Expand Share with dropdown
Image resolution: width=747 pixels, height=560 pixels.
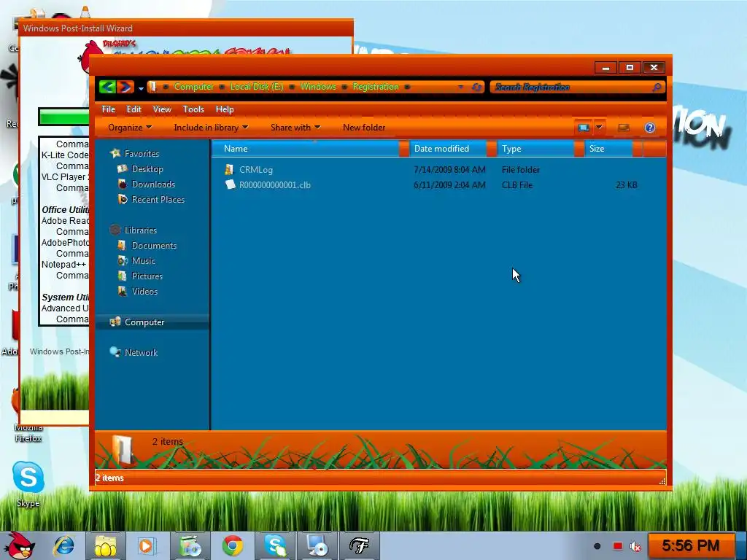tap(295, 127)
